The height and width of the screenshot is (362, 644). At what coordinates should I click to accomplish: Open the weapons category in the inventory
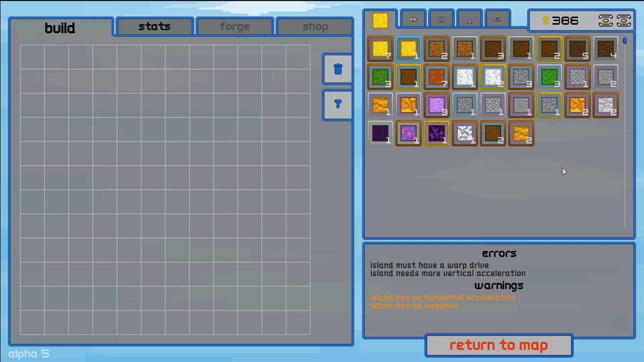[412, 19]
